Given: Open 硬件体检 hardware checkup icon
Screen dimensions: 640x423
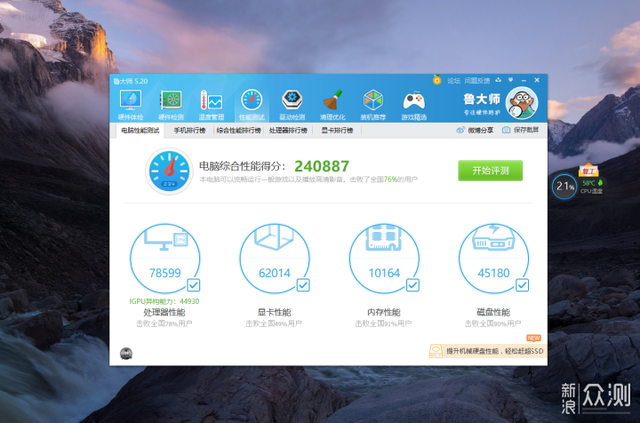Looking at the screenshot, I should [x=131, y=105].
